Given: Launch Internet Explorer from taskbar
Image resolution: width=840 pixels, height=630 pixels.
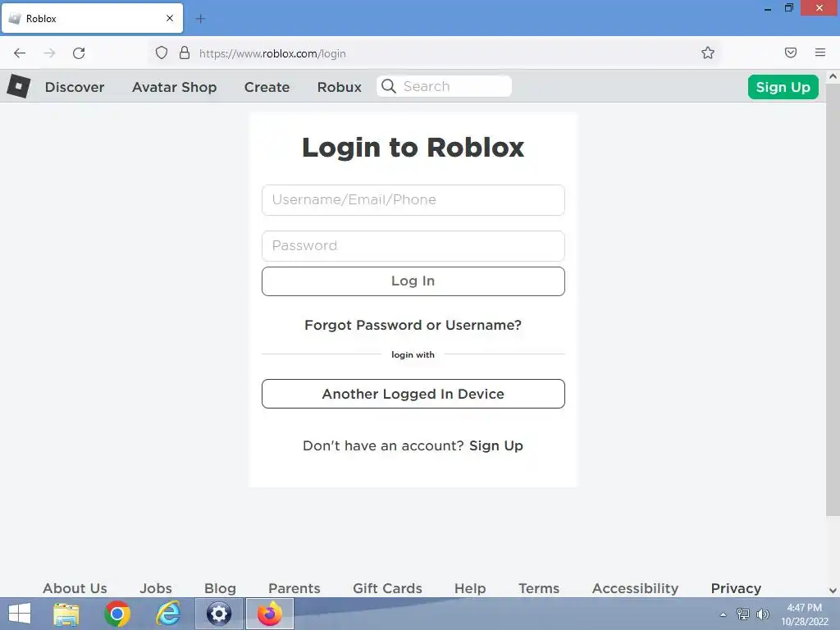Looking at the screenshot, I should [x=167, y=614].
